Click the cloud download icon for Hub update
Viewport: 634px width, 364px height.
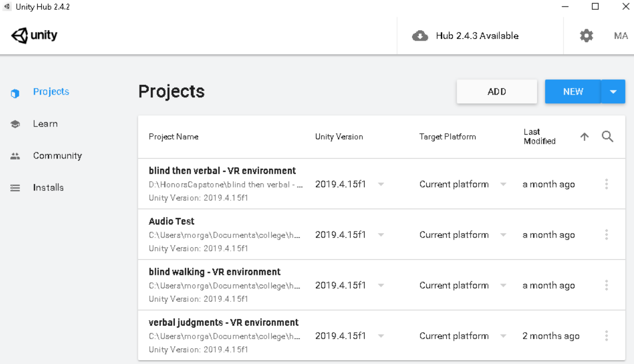point(420,36)
